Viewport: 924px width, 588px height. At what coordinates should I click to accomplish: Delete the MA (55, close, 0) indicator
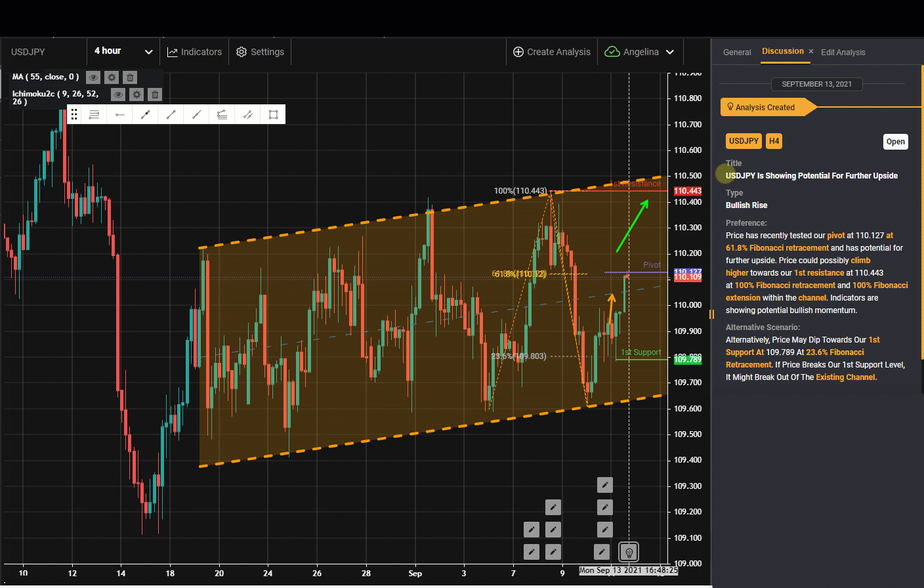tap(130, 77)
